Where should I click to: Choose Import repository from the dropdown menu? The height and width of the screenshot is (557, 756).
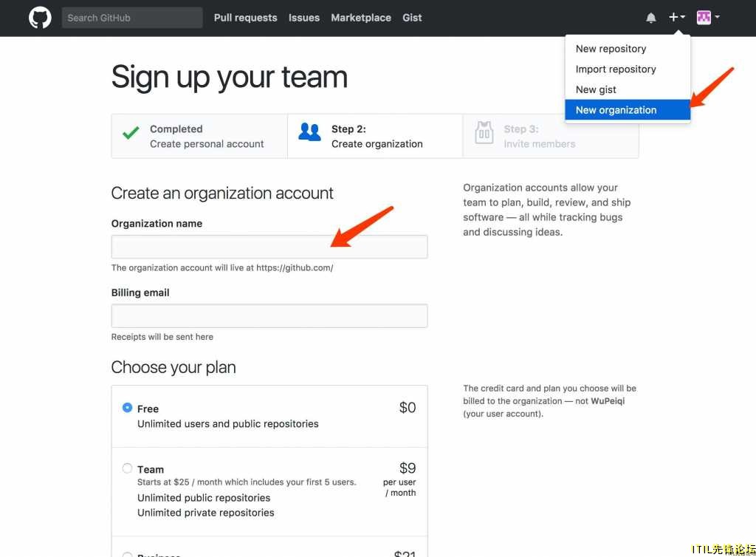click(628, 69)
